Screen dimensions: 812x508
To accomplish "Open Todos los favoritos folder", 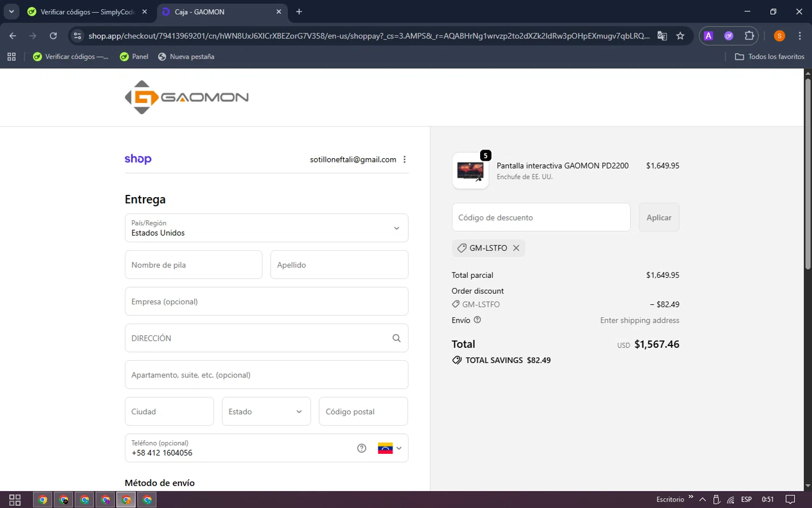I will 769,56.
